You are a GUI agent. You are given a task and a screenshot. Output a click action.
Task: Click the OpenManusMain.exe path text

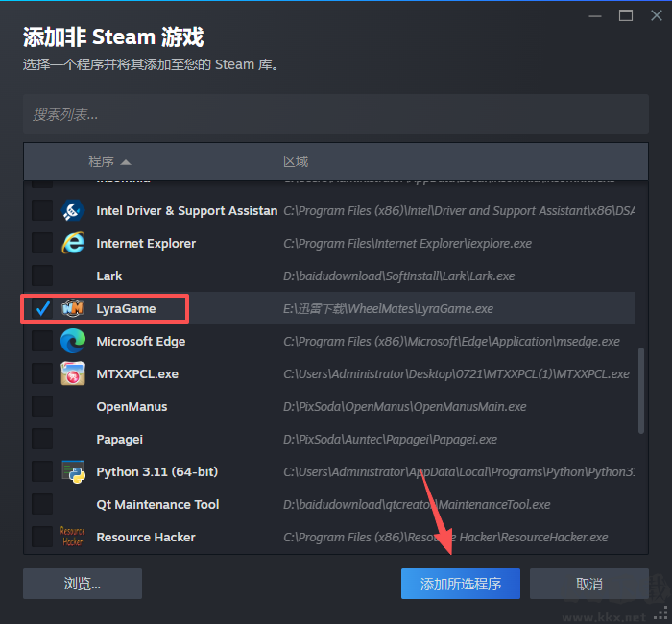(405, 407)
